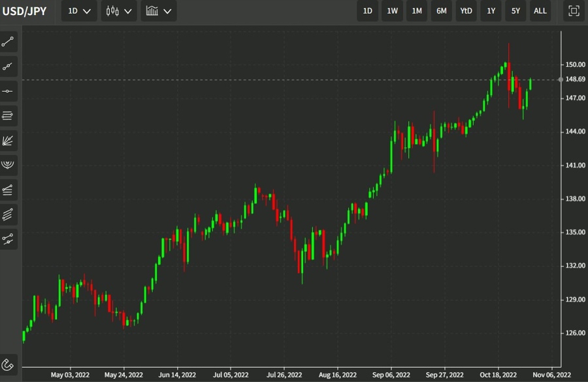Click the May 24, 2022 date label

pos(123,375)
